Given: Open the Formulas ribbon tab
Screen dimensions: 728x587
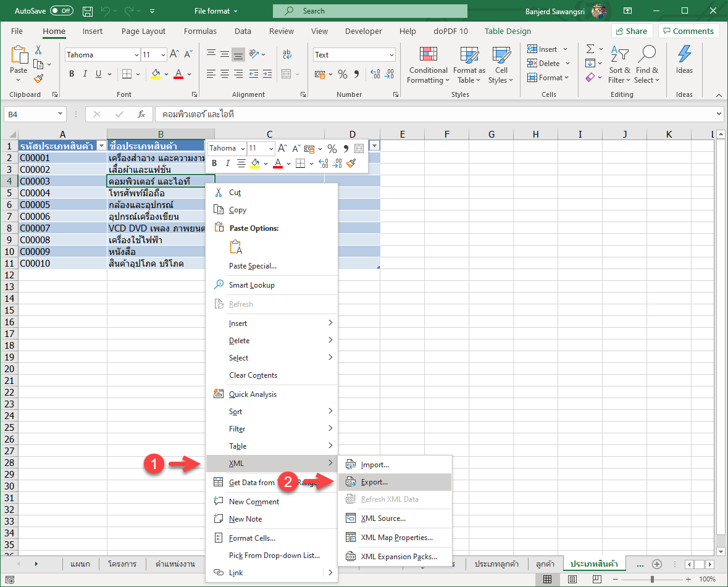Looking at the screenshot, I should 200,31.
